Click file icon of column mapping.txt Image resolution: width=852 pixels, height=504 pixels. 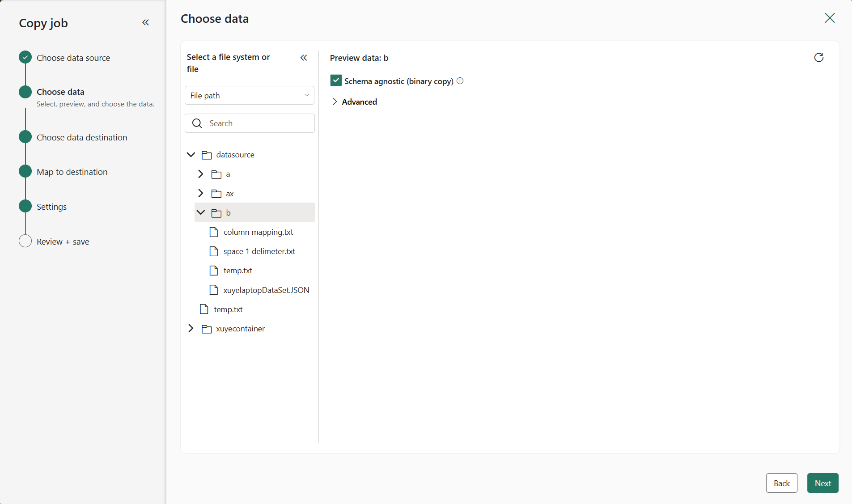(214, 232)
